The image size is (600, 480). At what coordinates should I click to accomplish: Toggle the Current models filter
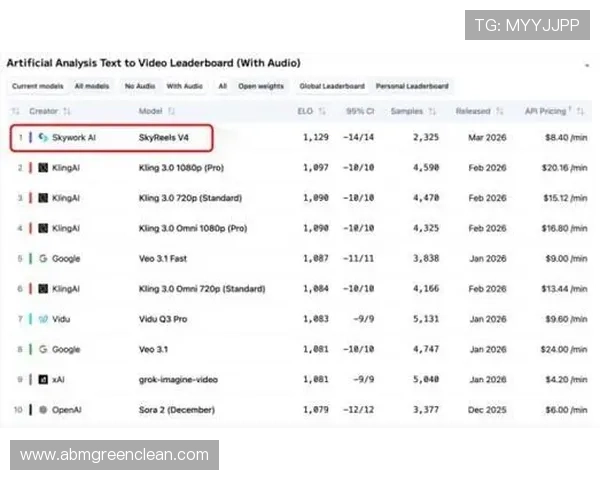[x=37, y=87]
